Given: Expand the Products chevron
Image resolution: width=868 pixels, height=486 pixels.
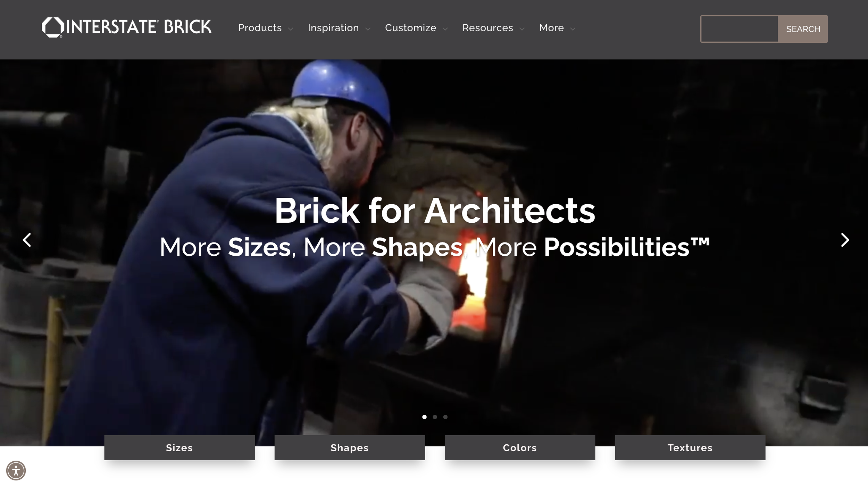Looking at the screenshot, I should pos(291,29).
